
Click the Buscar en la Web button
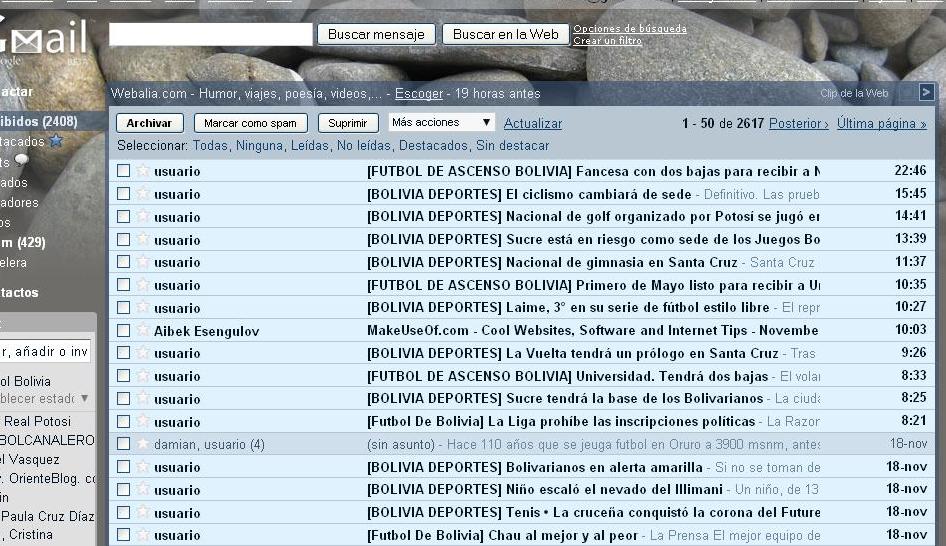[506, 34]
